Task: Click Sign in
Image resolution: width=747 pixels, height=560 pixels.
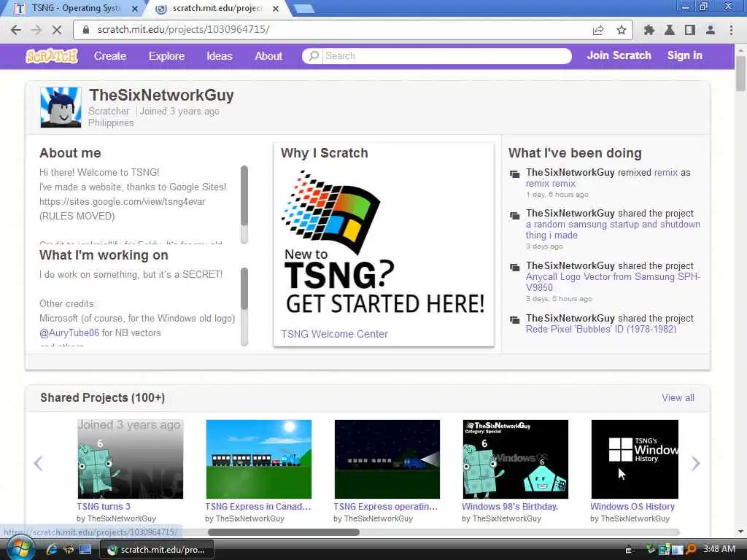Action: coord(684,55)
